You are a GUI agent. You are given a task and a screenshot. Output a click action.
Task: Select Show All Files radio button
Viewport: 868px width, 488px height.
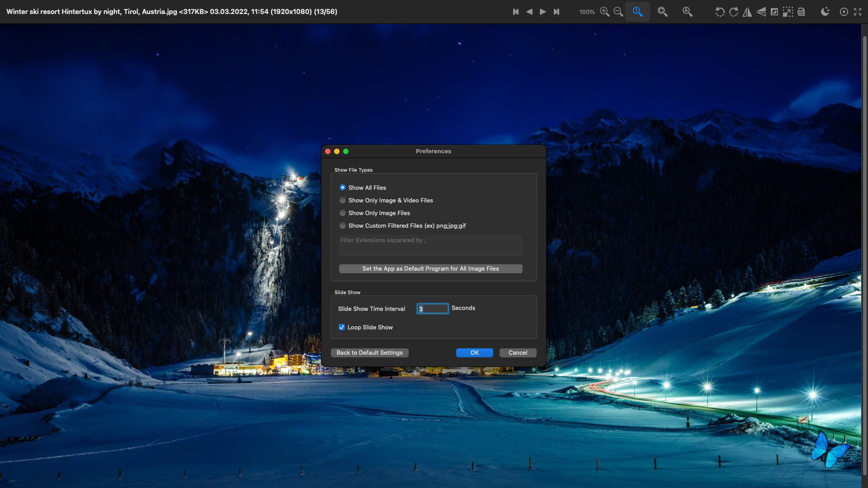tap(343, 188)
